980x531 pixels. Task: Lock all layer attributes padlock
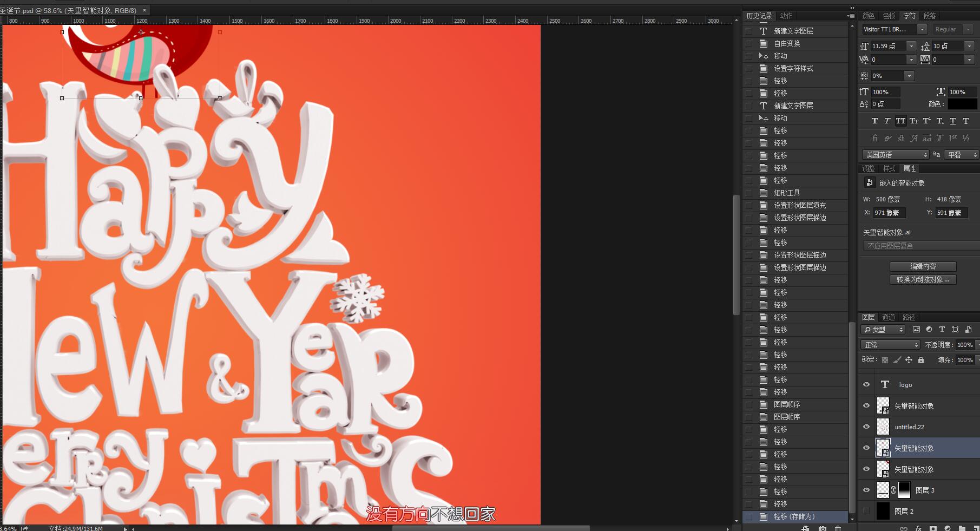(921, 360)
